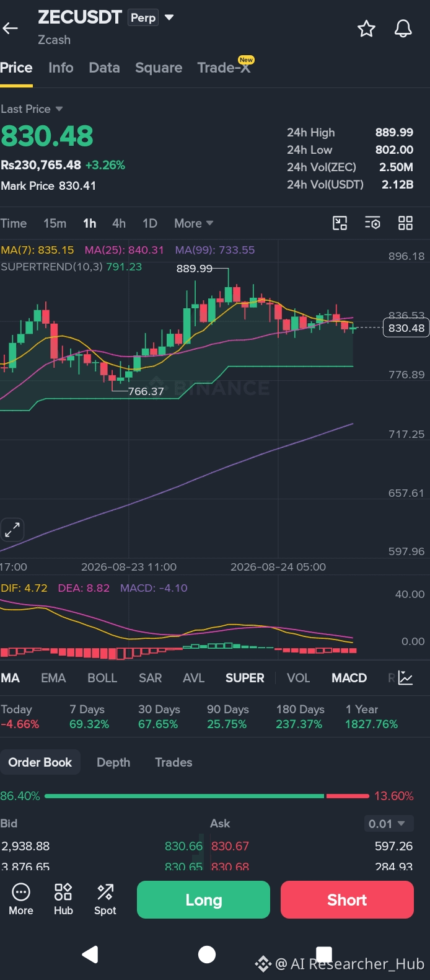This screenshot has width=430, height=980.
Task: Toggle the MACD sub-indicator
Action: [x=349, y=678]
